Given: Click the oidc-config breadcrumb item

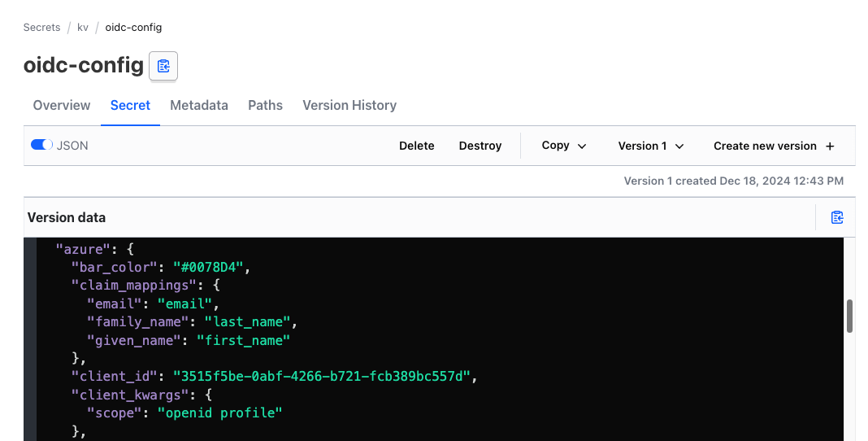Looking at the screenshot, I should click(133, 27).
